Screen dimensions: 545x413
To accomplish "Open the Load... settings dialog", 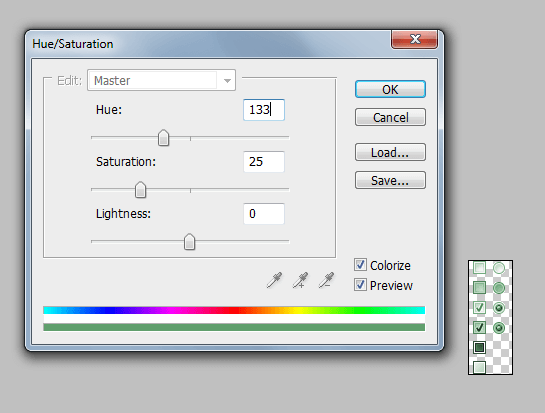I will click(x=390, y=152).
